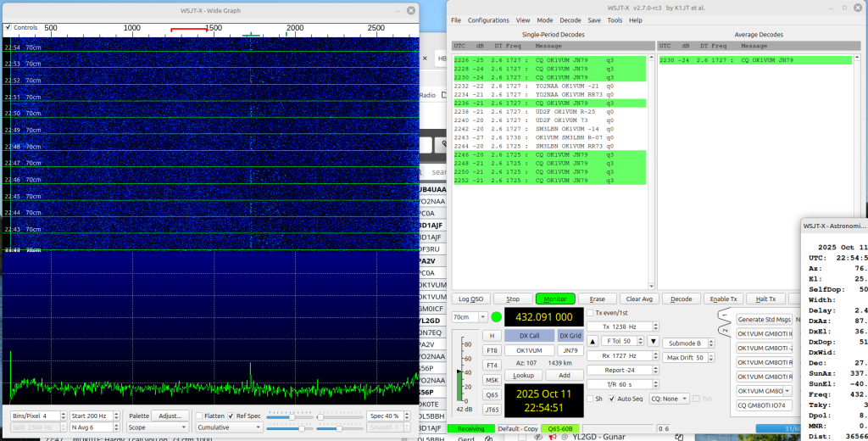The height and width of the screenshot is (441, 868).
Task: Click the DX Call field containing OK1VUM
Action: pos(529,350)
